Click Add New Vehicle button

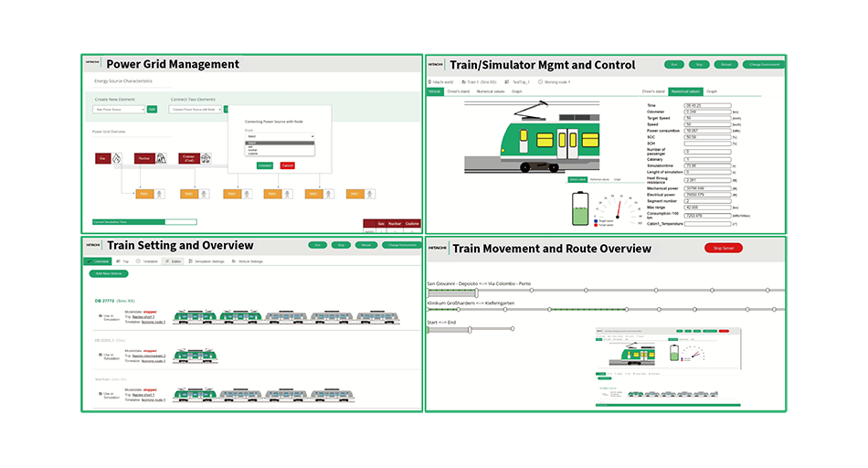pyautogui.click(x=109, y=273)
